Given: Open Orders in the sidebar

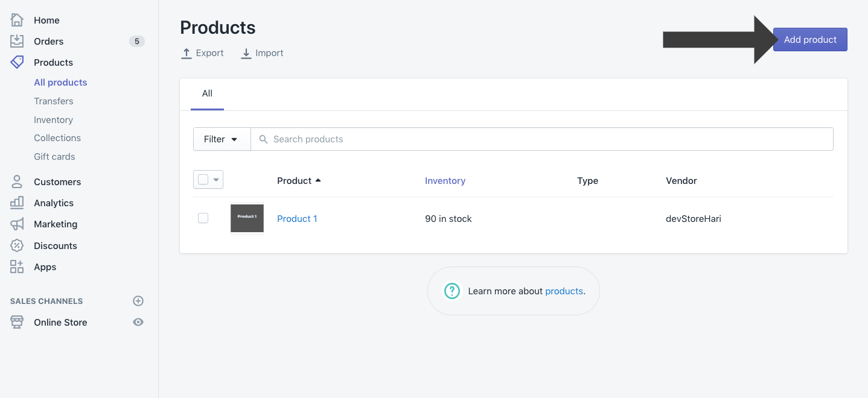Looking at the screenshot, I should 49,41.
